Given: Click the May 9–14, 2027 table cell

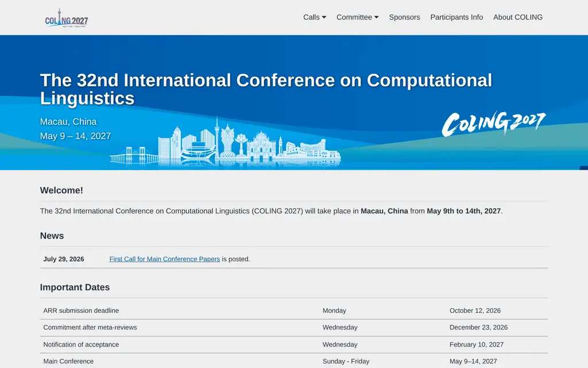Looking at the screenshot, I should (x=473, y=361).
